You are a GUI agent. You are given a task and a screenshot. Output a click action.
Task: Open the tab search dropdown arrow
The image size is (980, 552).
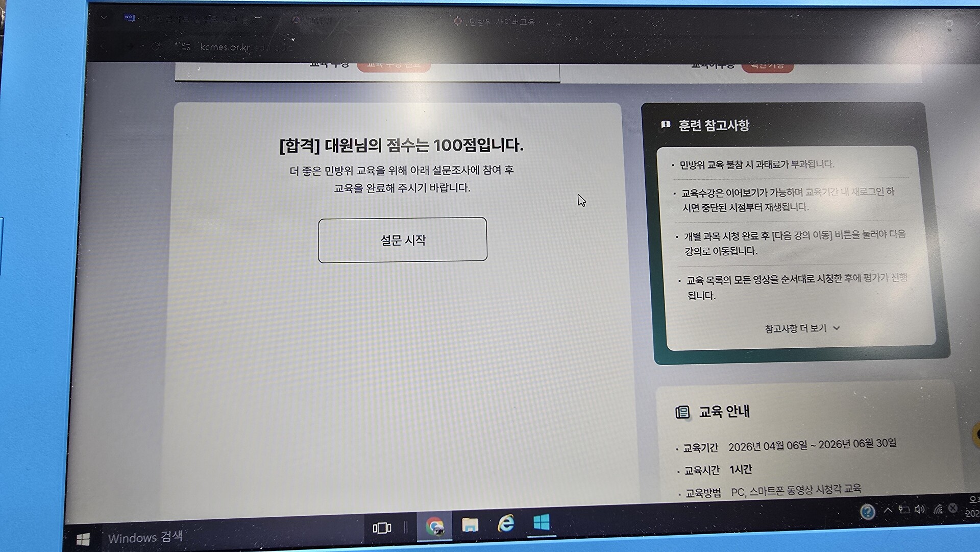coord(104,18)
